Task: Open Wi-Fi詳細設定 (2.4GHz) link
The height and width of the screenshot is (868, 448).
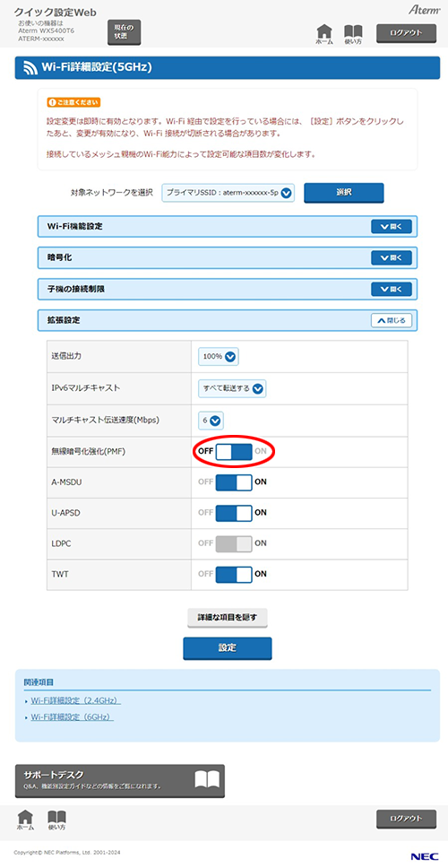Action: coord(76,701)
